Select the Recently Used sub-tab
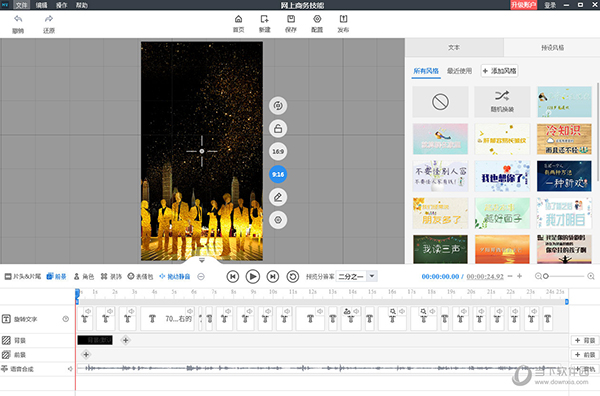Screen dimensions: 600x396 (x=459, y=71)
